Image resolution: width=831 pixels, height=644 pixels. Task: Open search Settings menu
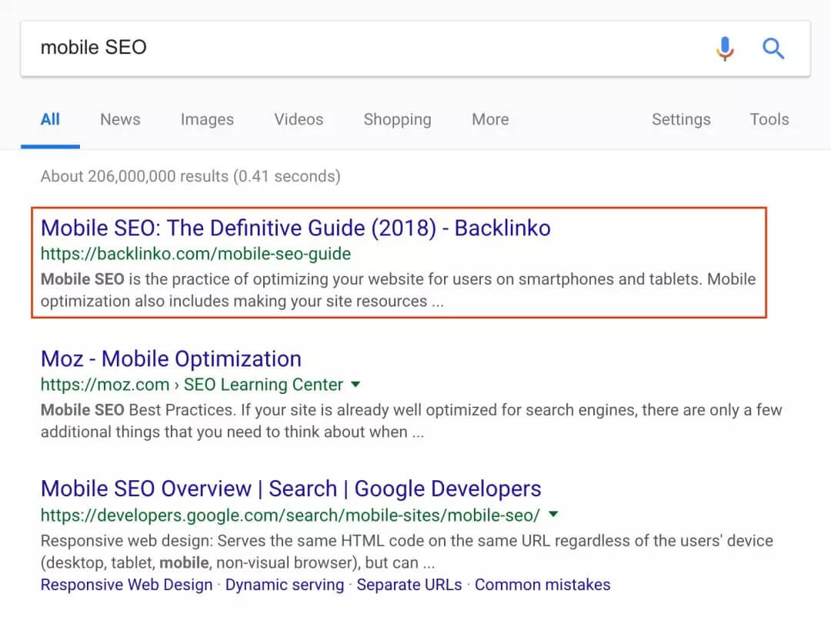coord(681,119)
